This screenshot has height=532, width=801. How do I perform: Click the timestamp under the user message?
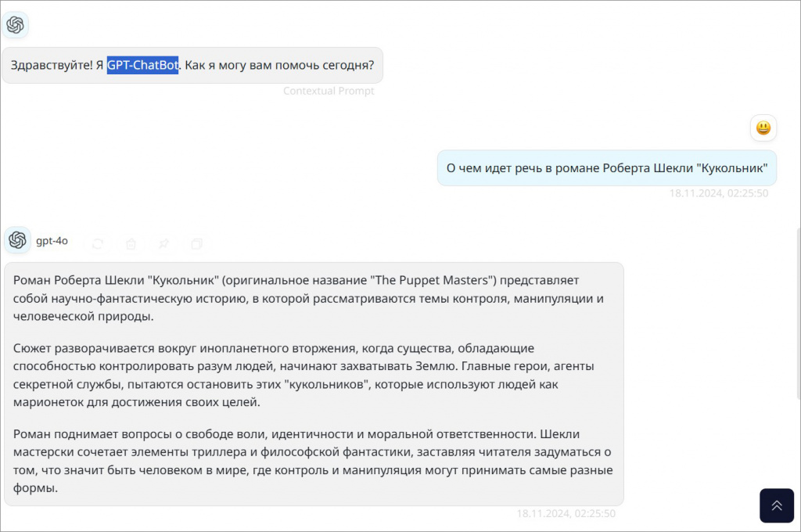[718, 193]
